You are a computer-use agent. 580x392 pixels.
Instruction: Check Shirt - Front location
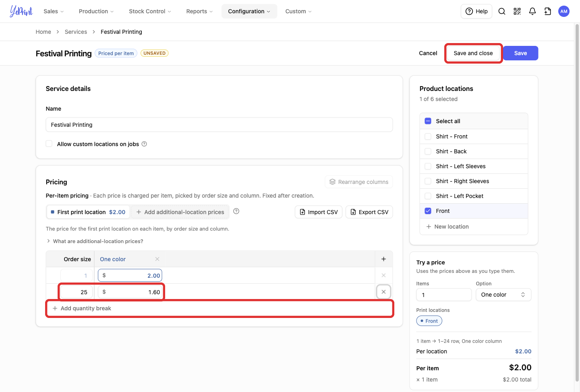tap(428, 136)
